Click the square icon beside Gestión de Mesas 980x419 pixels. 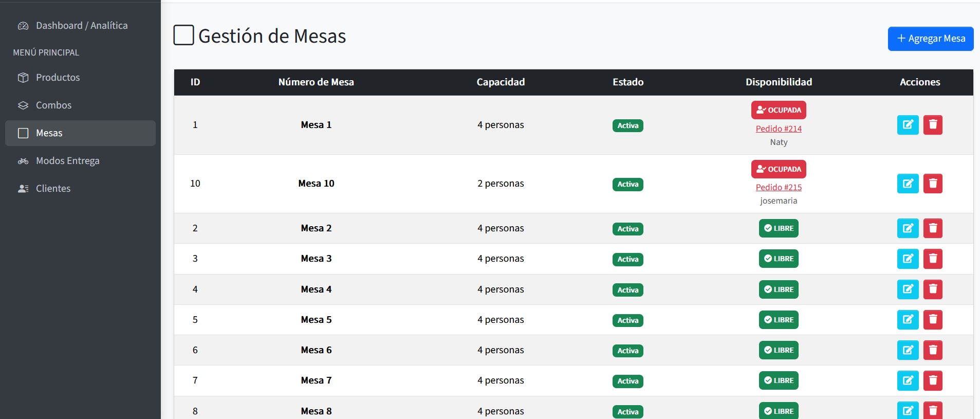coord(183,35)
